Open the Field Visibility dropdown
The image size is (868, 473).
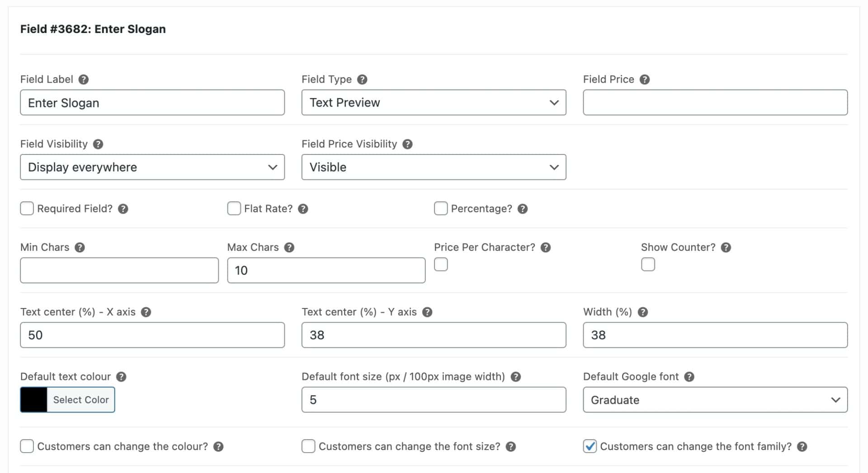tap(152, 167)
